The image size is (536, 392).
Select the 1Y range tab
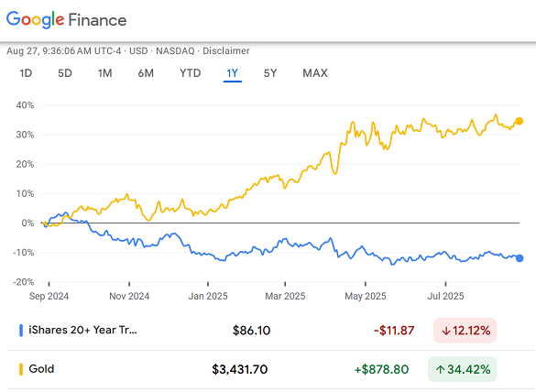[233, 73]
